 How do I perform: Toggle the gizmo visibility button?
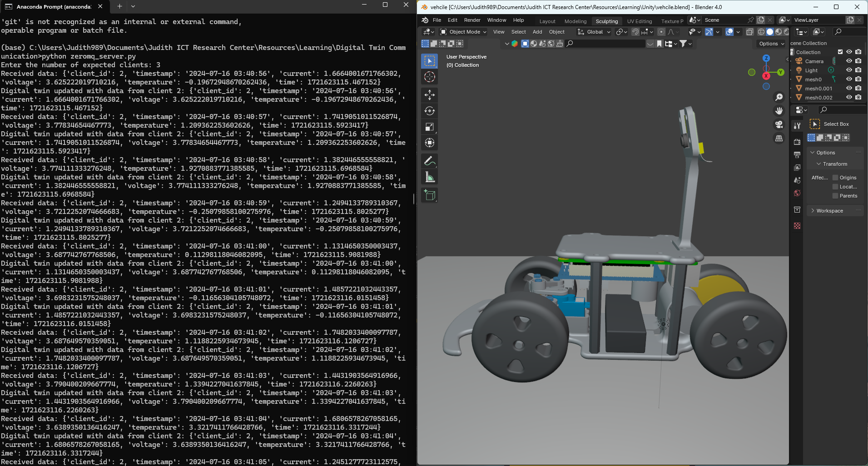click(x=709, y=32)
